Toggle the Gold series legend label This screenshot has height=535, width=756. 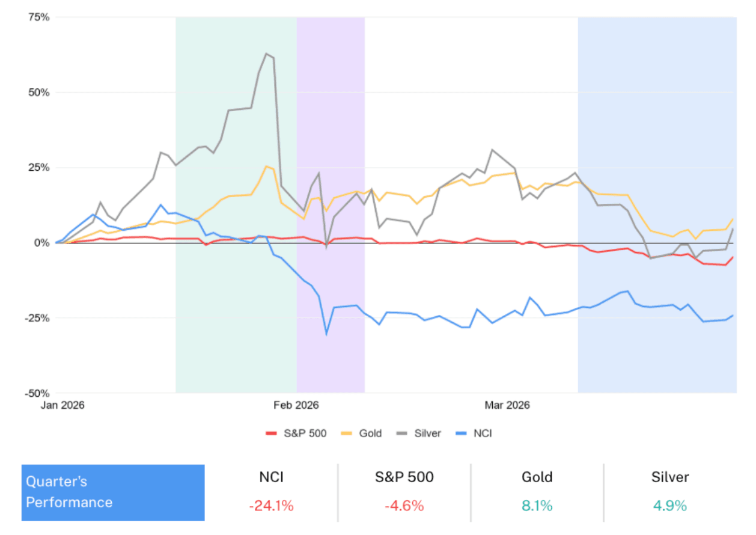[370, 433]
